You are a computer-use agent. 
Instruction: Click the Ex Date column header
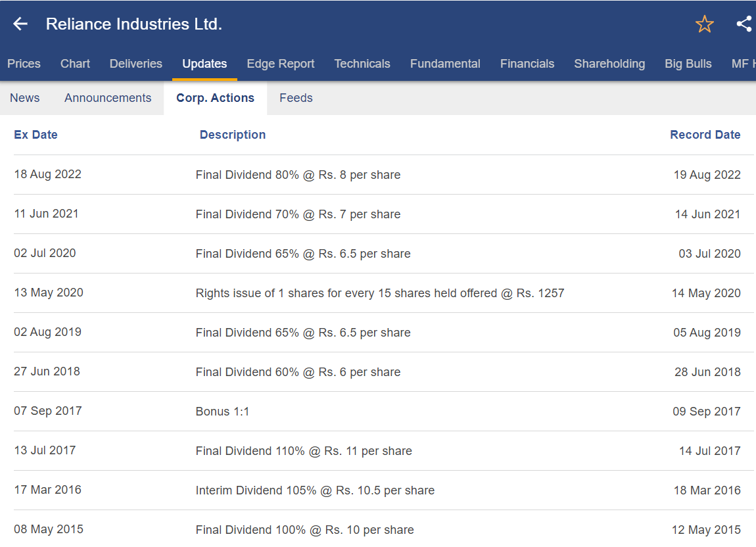35,135
